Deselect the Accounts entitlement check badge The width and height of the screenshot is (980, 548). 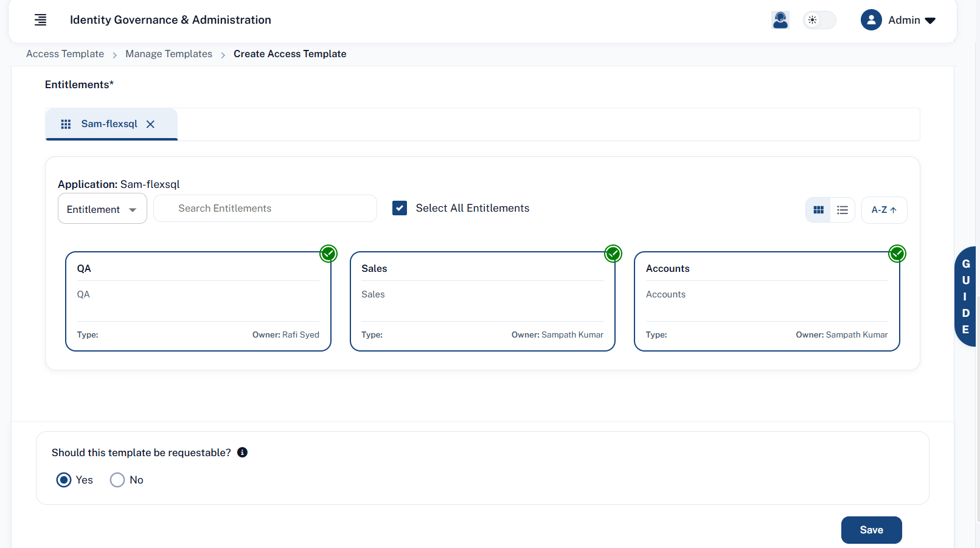point(897,254)
